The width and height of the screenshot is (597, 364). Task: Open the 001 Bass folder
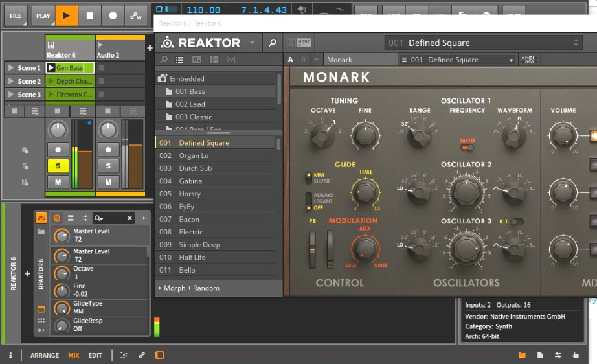[x=216, y=91]
